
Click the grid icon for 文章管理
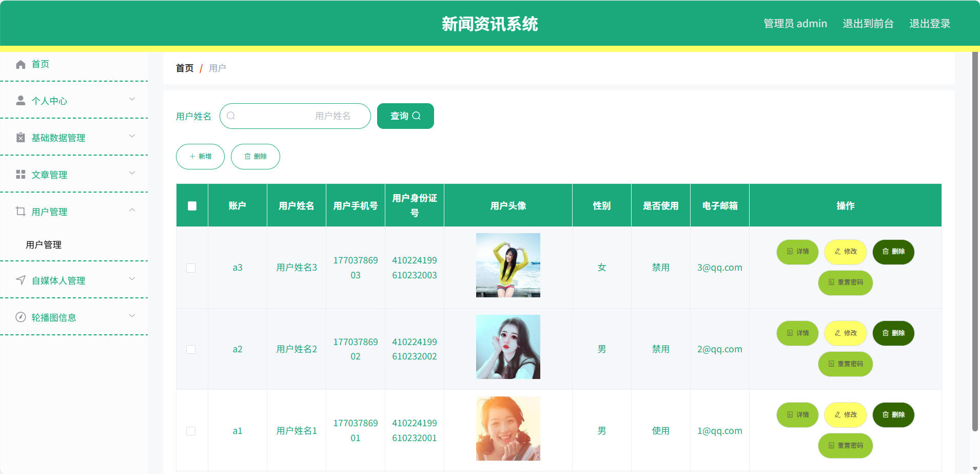coord(21,175)
